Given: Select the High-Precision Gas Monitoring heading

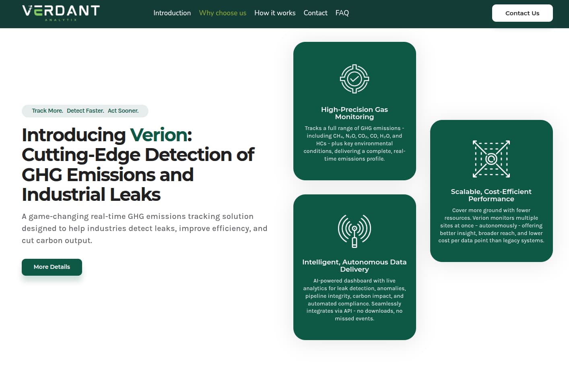Looking at the screenshot, I should pyautogui.click(x=355, y=113).
